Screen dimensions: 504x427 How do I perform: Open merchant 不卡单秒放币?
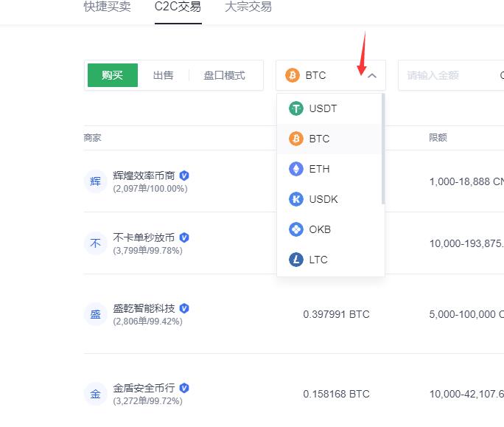(x=144, y=237)
